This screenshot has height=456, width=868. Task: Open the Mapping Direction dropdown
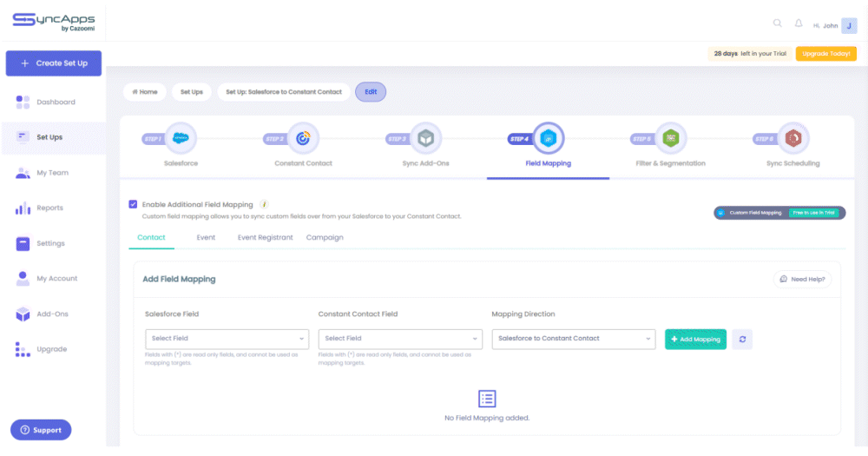(x=574, y=339)
